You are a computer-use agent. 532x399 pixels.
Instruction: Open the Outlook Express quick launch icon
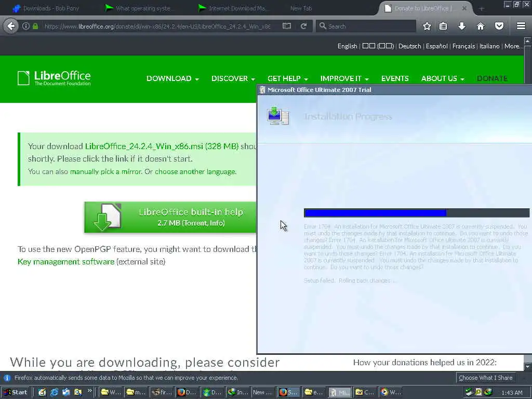pyautogui.click(x=66, y=392)
